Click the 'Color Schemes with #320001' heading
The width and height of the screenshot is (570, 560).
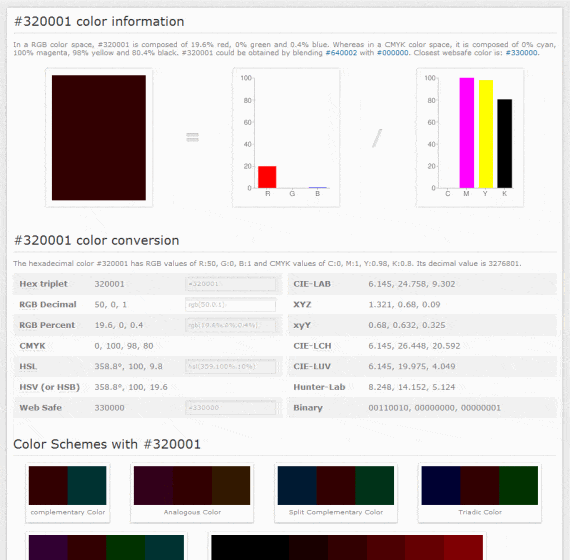(x=107, y=444)
